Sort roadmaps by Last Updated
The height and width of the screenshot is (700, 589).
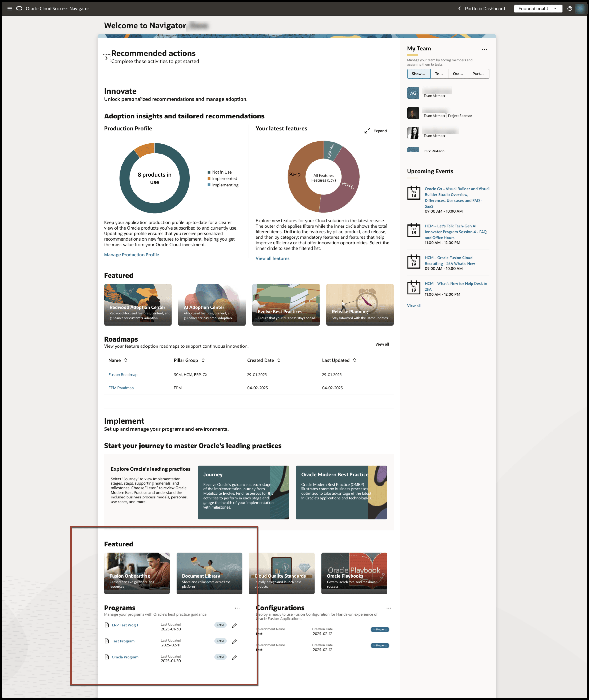[x=355, y=360]
